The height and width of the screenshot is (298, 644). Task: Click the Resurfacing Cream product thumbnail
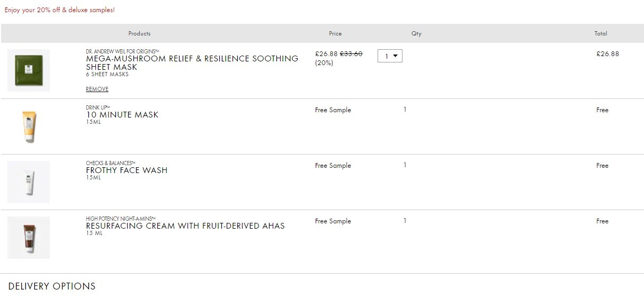(29, 237)
